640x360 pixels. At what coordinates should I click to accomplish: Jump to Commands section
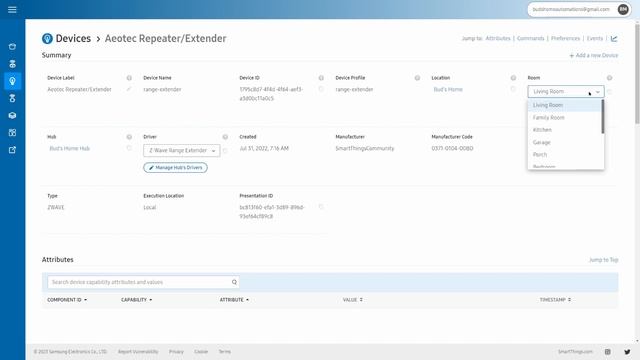click(531, 38)
